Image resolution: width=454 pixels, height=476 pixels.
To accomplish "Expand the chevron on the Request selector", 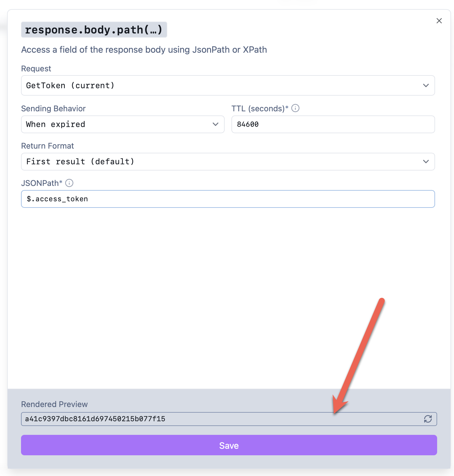I will tap(426, 86).
